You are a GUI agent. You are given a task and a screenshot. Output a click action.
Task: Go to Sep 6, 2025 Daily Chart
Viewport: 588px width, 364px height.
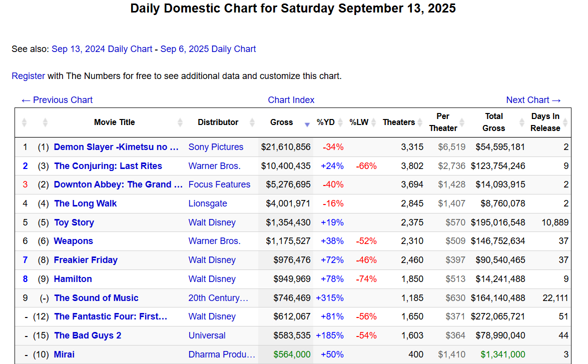coord(208,49)
